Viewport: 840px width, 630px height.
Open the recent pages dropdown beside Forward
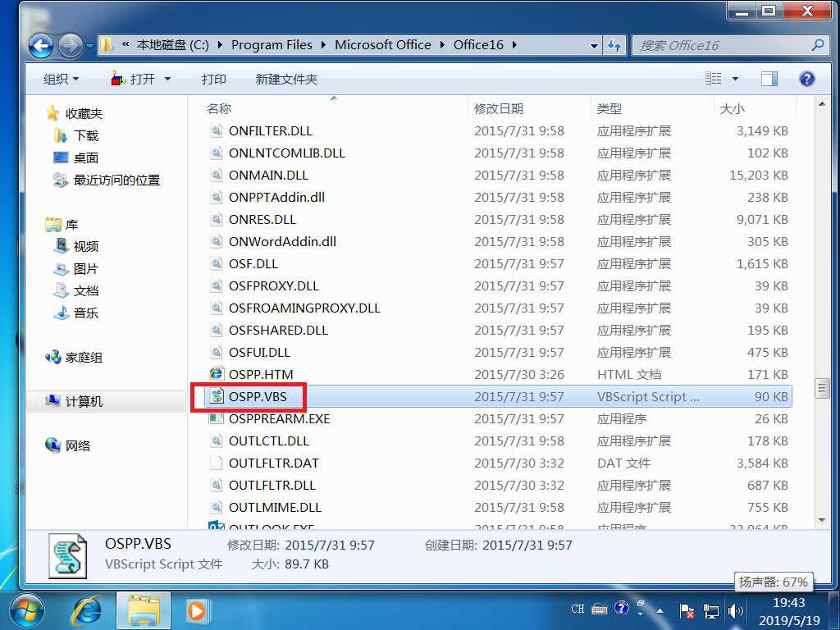coord(89,46)
